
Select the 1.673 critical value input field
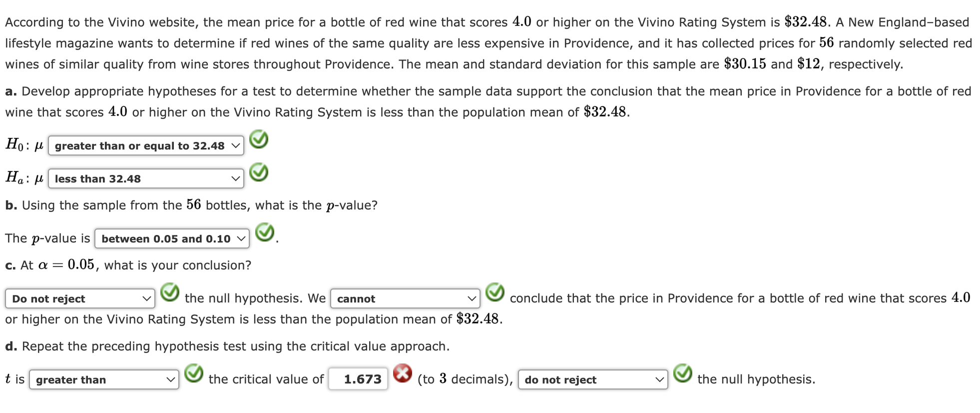(358, 378)
